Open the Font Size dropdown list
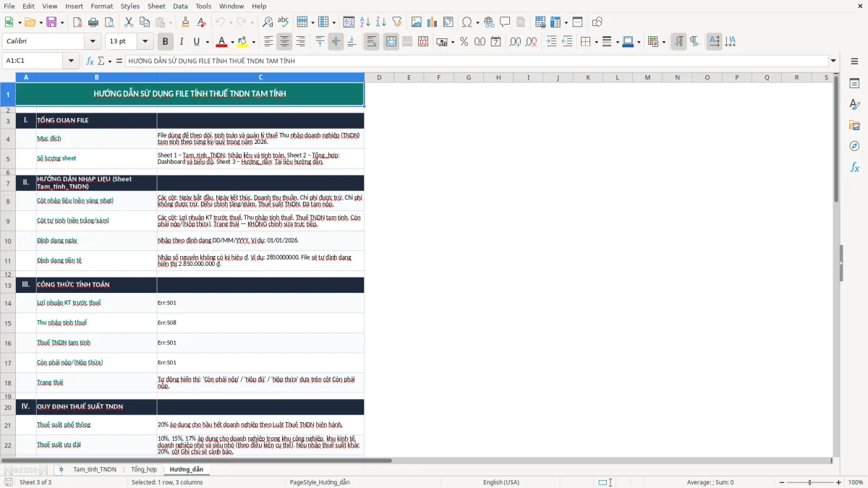This screenshot has width=868, height=488. 145,42
